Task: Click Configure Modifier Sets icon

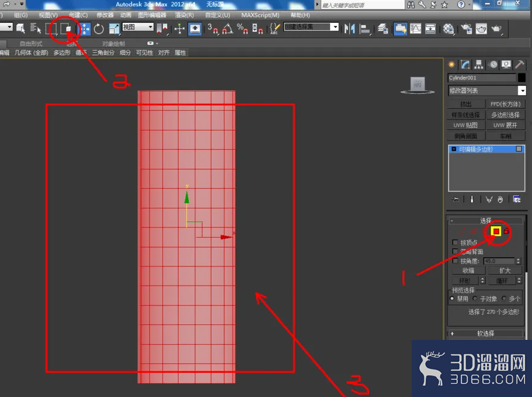Action: click(x=517, y=199)
